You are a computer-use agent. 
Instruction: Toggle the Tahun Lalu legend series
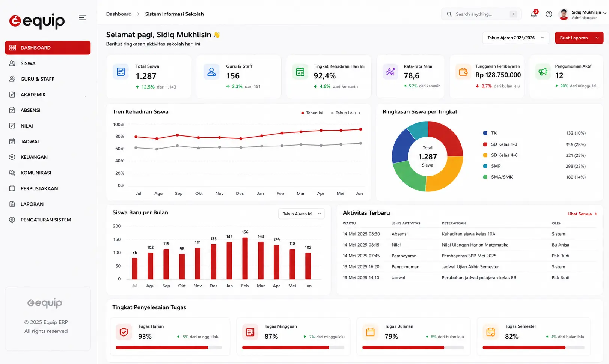[x=343, y=113]
